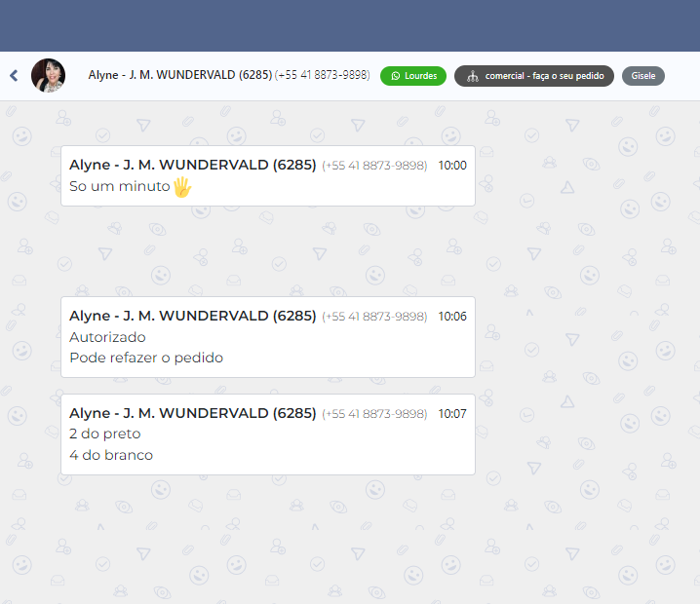The height and width of the screenshot is (604, 700).
Task: Click the sender name on the 10:00 message
Action: (192, 165)
